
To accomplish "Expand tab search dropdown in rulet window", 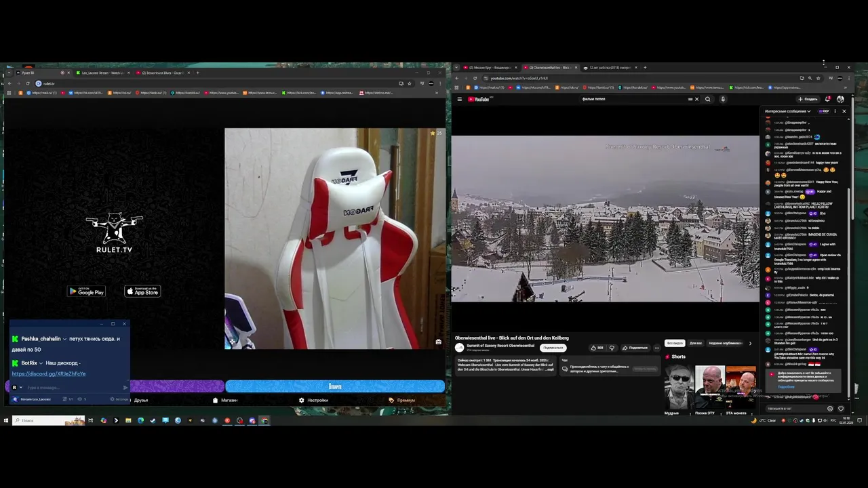I will click(8, 73).
